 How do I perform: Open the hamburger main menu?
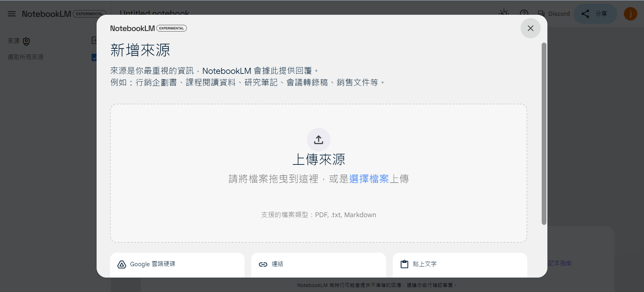click(12, 14)
